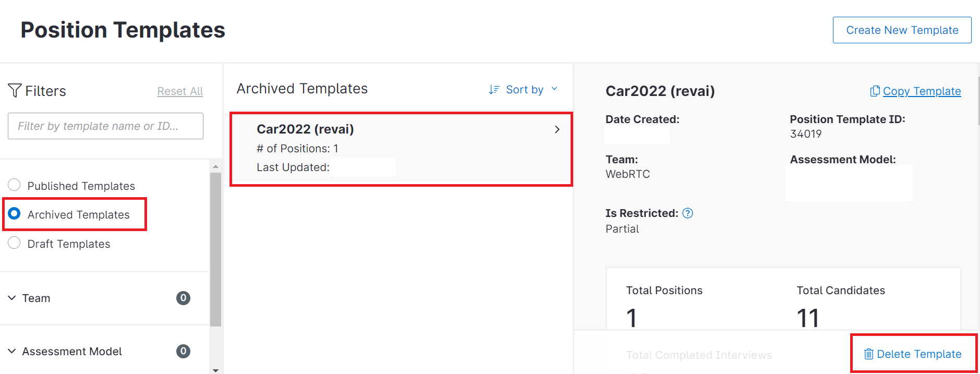Click Create New Template button
Image resolution: width=980 pixels, height=374 pixels.
[902, 30]
